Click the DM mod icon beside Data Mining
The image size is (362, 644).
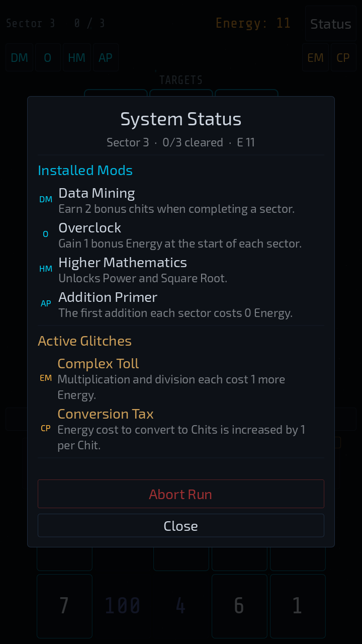pyautogui.click(x=46, y=199)
